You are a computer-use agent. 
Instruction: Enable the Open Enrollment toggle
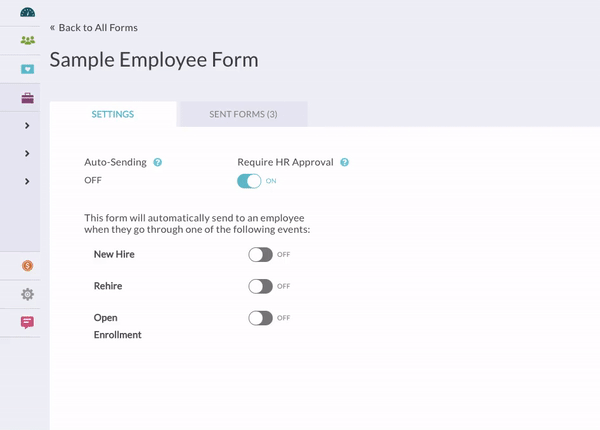pos(260,318)
